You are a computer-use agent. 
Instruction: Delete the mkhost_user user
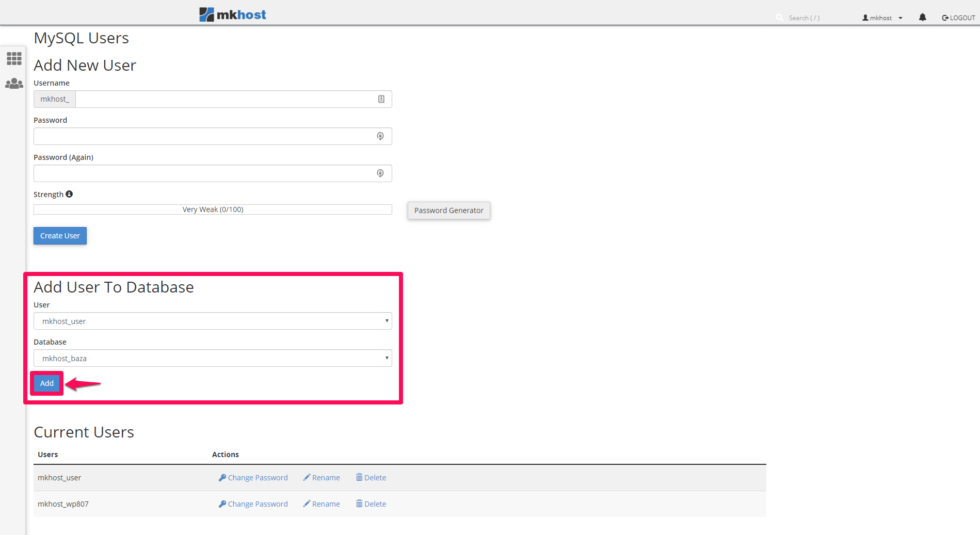pyautogui.click(x=371, y=478)
